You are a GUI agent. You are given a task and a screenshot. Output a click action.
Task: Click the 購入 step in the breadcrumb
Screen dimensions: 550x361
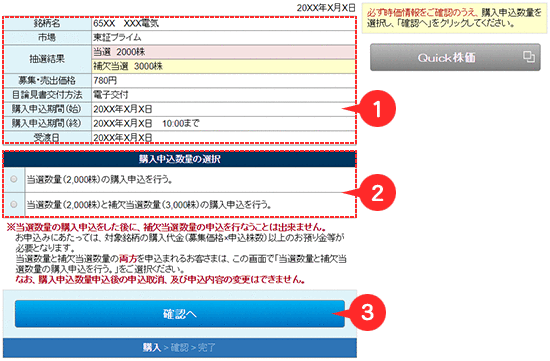pyautogui.click(x=152, y=348)
